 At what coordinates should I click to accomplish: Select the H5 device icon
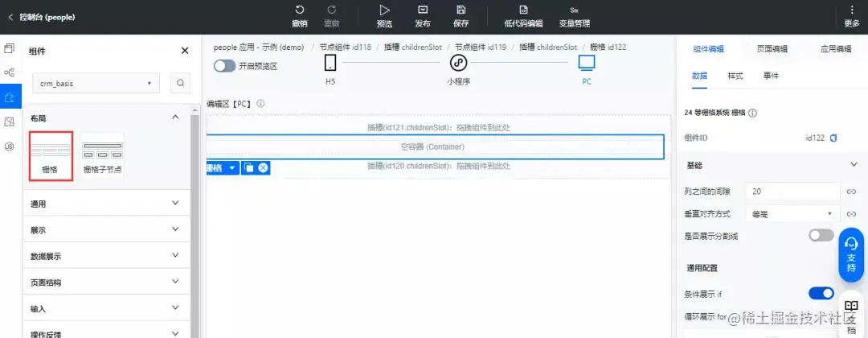click(330, 63)
